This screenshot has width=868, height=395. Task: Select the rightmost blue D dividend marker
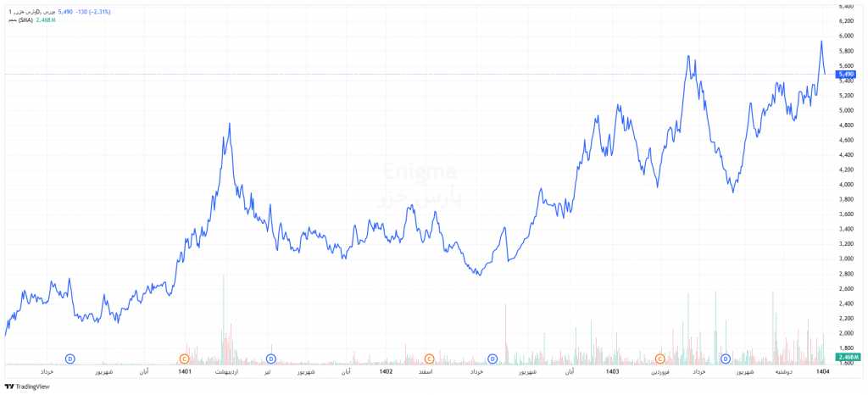pyautogui.click(x=726, y=359)
